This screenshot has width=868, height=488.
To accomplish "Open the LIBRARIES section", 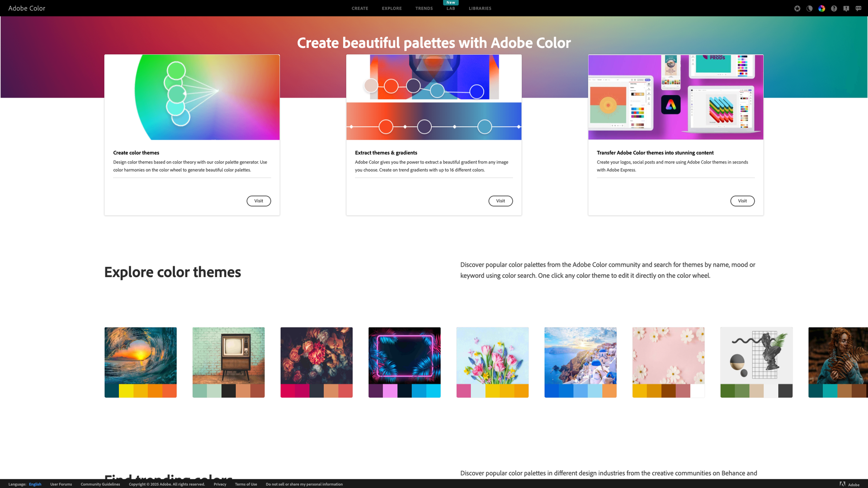I will coord(480,8).
